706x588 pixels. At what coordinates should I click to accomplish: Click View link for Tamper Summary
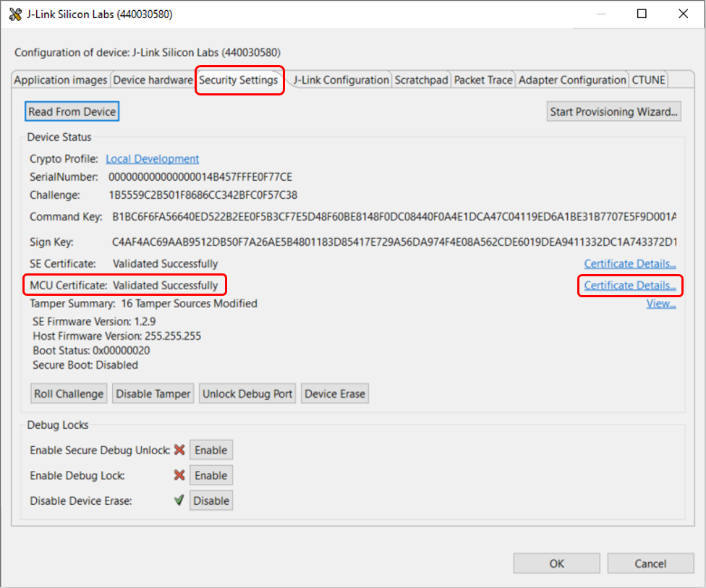coord(660,304)
